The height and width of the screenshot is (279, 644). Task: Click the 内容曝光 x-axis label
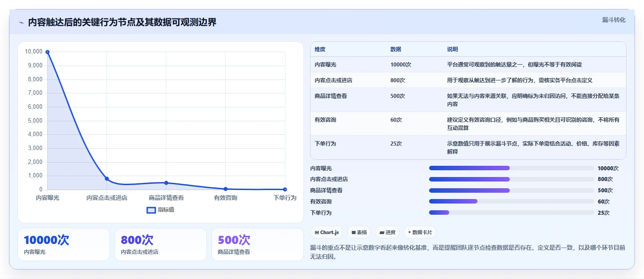(48, 198)
